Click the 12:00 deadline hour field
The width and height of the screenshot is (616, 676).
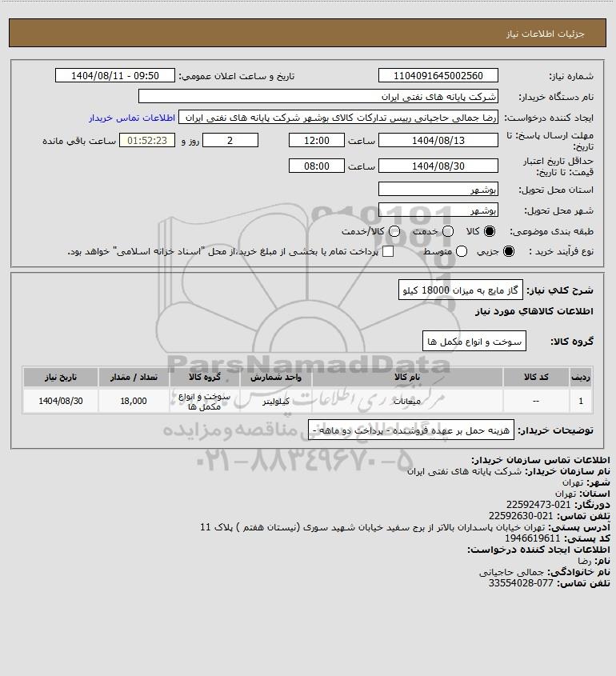point(317,140)
